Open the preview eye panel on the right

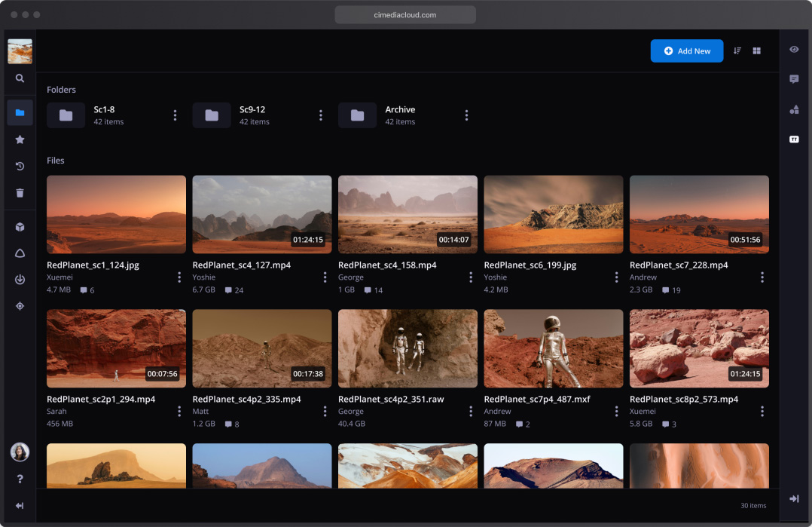tap(794, 49)
